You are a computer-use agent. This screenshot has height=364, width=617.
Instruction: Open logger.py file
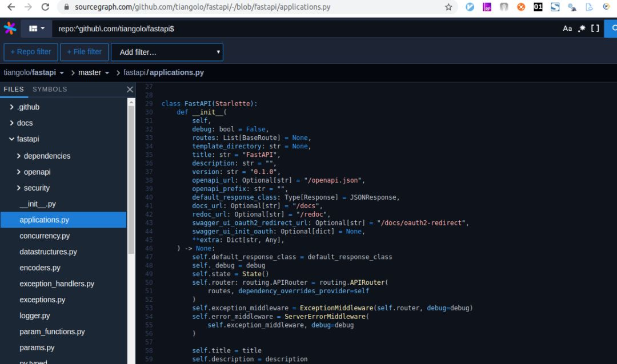coord(35,316)
